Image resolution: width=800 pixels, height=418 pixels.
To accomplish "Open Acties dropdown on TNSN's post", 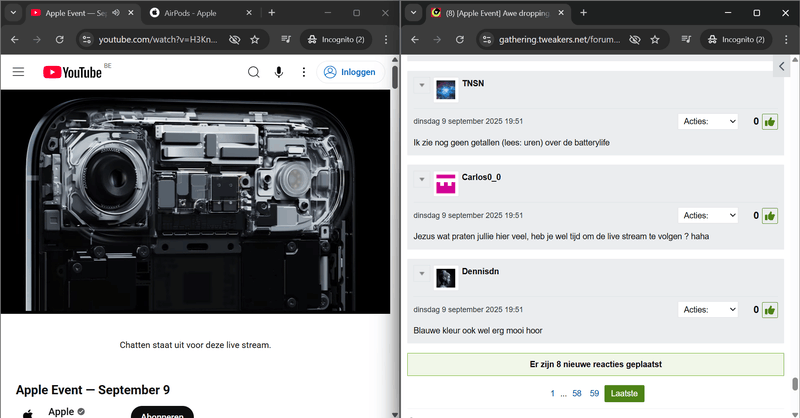I will click(x=708, y=121).
